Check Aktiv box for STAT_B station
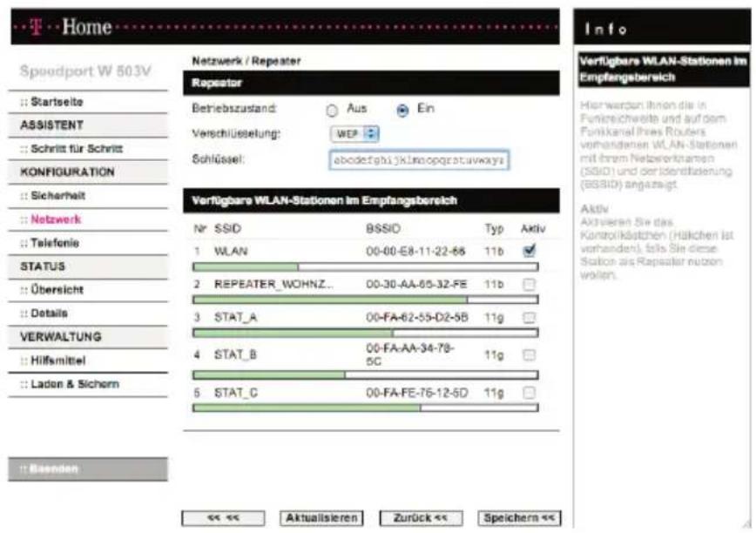Image resolution: width=756 pixels, height=533 pixels. click(529, 355)
